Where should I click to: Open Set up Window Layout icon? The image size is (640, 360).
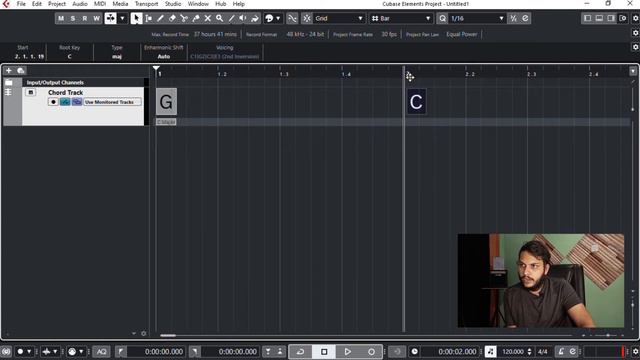click(623, 18)
